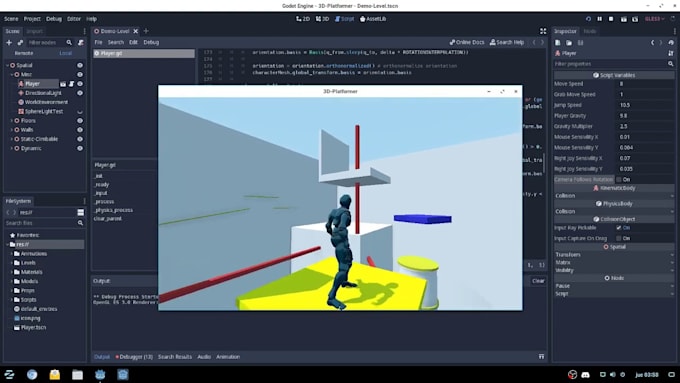Go to previous object in Inspector history

point(652,43)
